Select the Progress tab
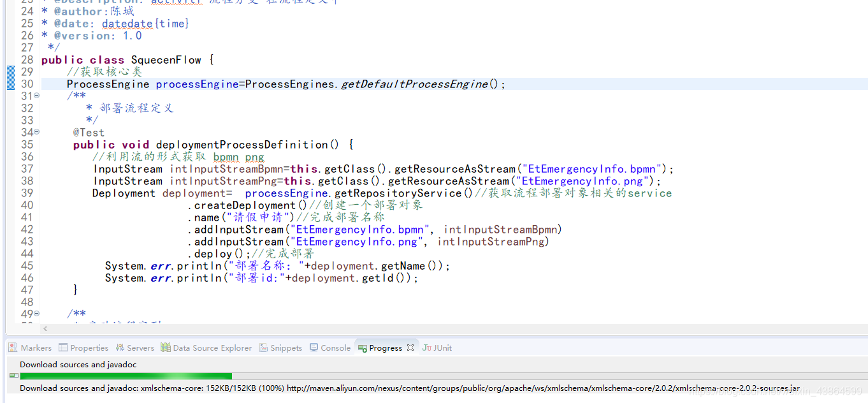868x403 pixels. click(386, 348)
